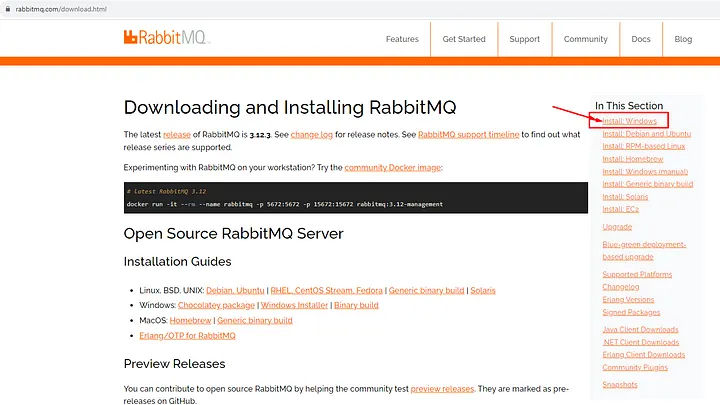Open the Docs navigation item
Screen dimensions: 720x405
coord(640,39)
